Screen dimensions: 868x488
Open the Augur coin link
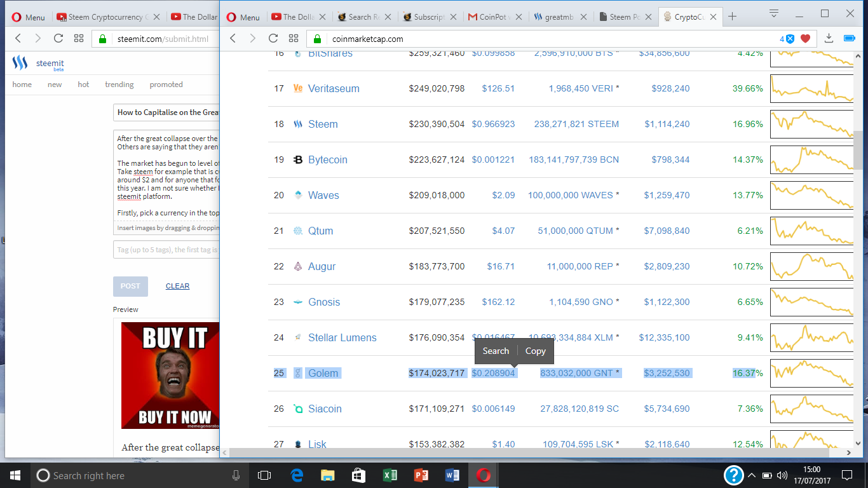click(x=322, y=266)
